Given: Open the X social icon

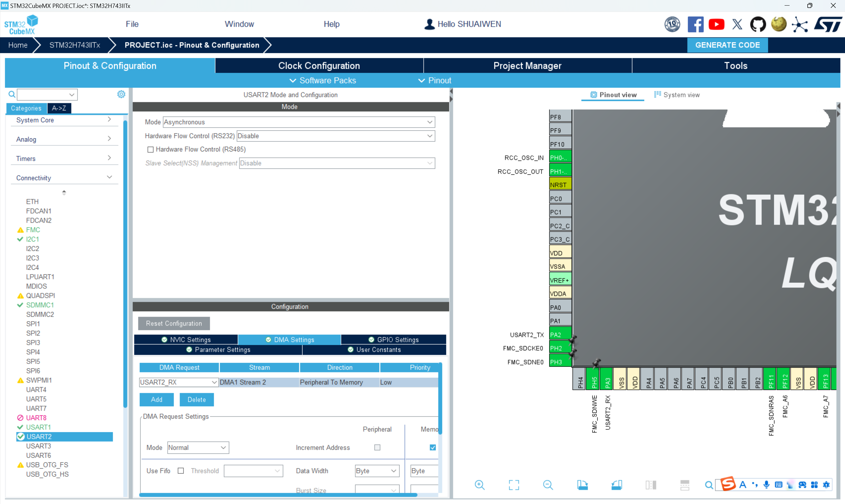Looking at the screenshot, I should coord(737,24).
